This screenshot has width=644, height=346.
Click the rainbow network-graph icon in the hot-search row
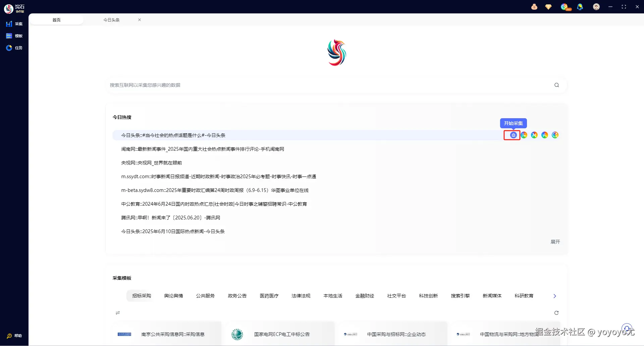[x=545, y=135]
